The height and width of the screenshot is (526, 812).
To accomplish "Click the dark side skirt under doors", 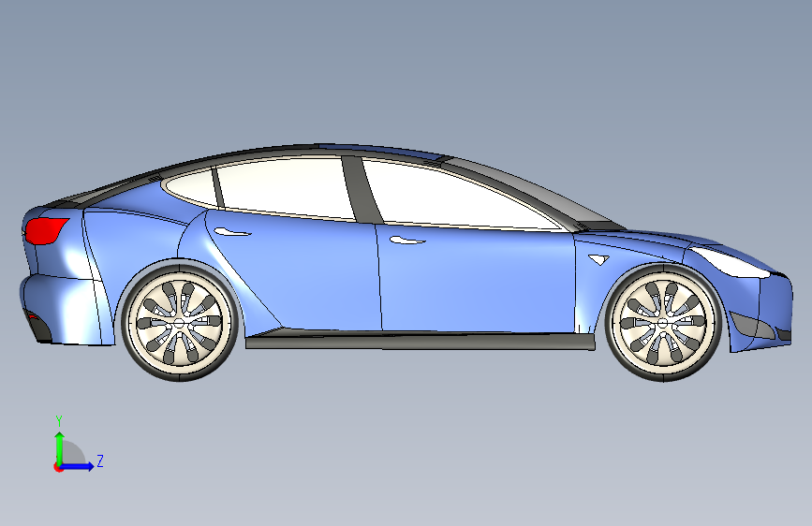I will (420, 340).
